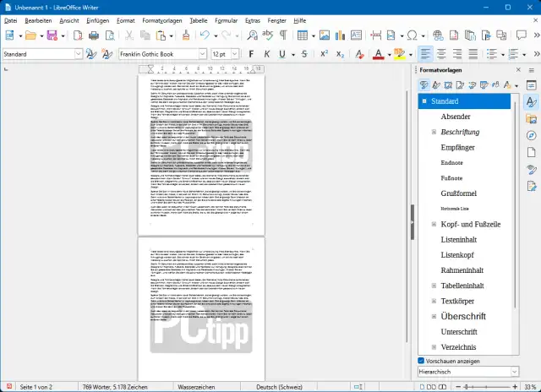
Task: Click the Undo arrow icon
Action: [204, 35]
